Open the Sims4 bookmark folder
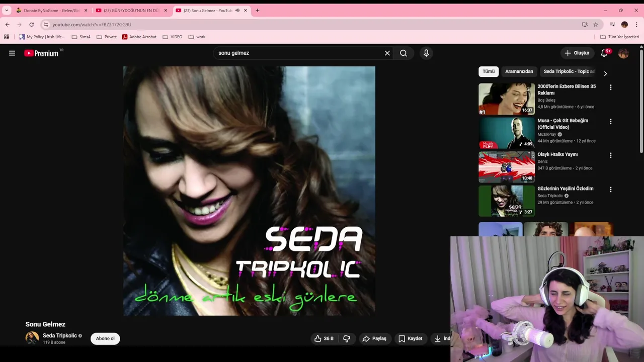The width and height of the screenshot is (644, 362). pyautogui.click(x=81, y=37)
